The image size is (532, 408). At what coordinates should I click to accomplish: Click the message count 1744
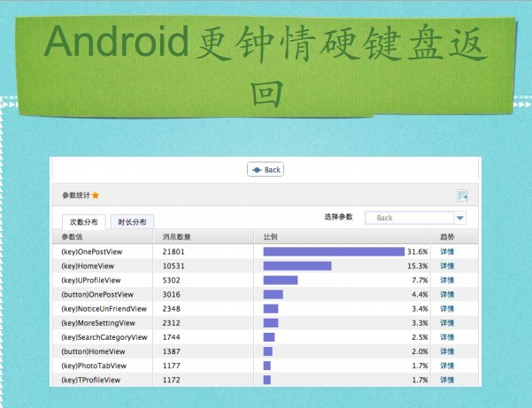coord(172,337)
